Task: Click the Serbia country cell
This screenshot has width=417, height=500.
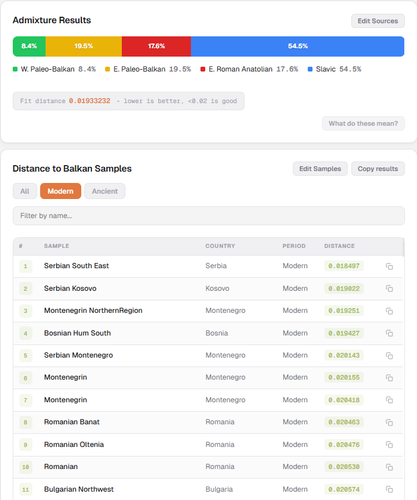Action: click(216, 266)
